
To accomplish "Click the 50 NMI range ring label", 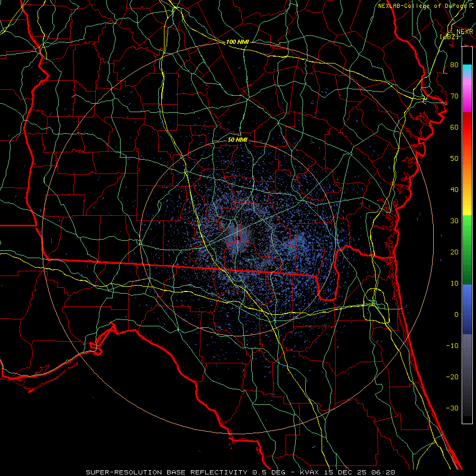I will point(237,140).
